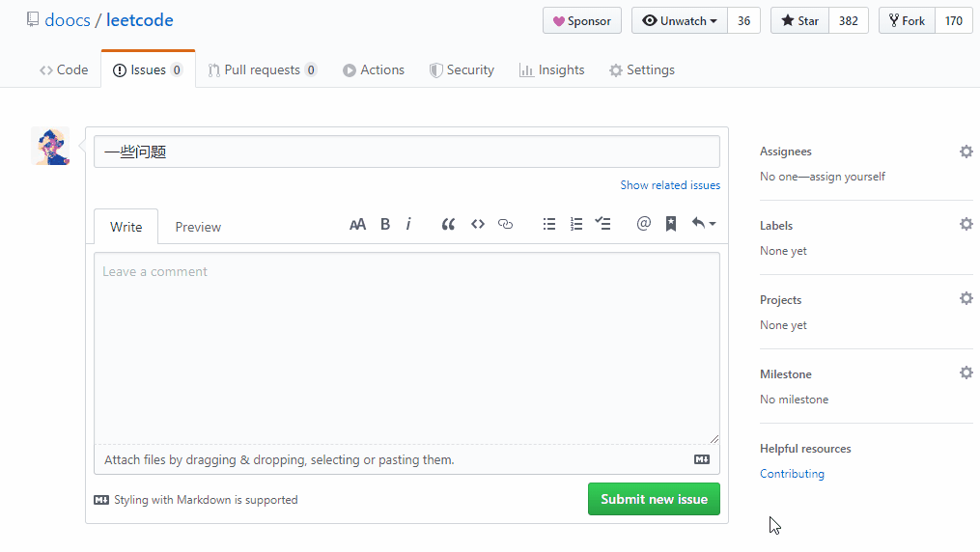Open the Code tab
Screen dimensions: 980x552
pos(64,69)
